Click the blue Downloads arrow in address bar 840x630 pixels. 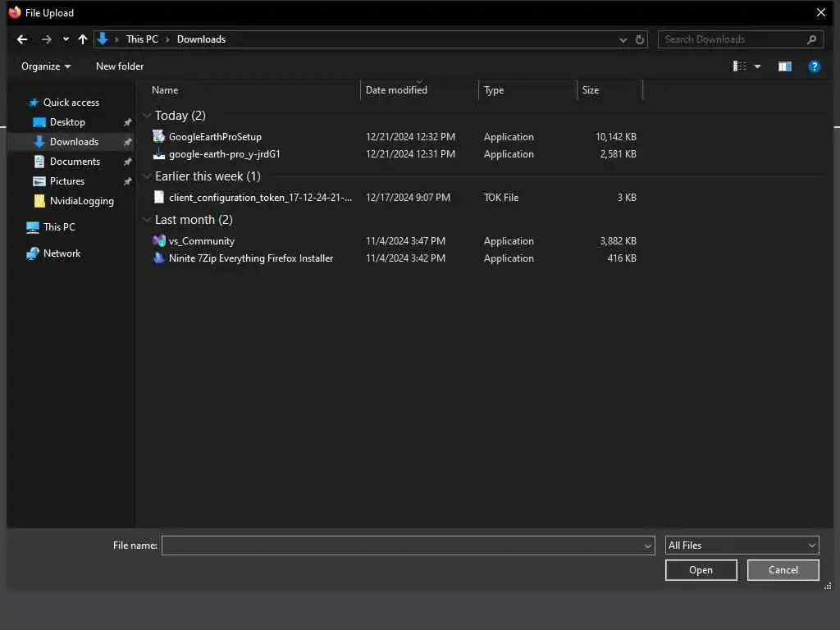103,39
